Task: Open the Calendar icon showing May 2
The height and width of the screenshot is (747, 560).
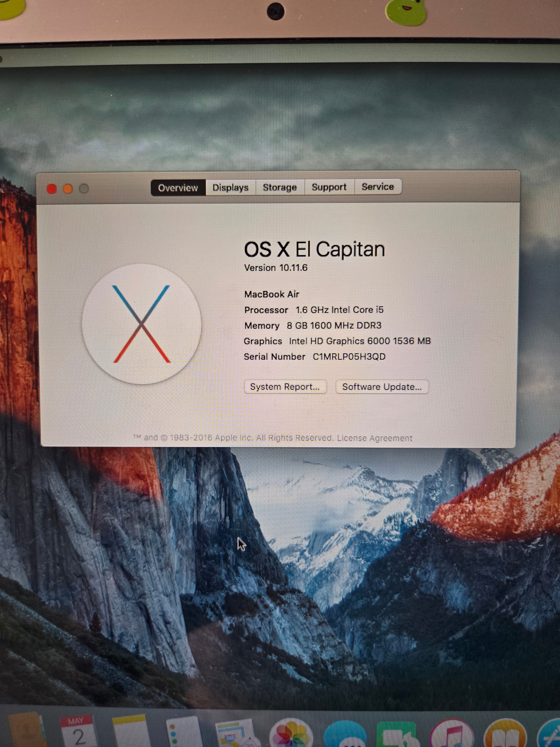Action: click(x=78, y=731)
